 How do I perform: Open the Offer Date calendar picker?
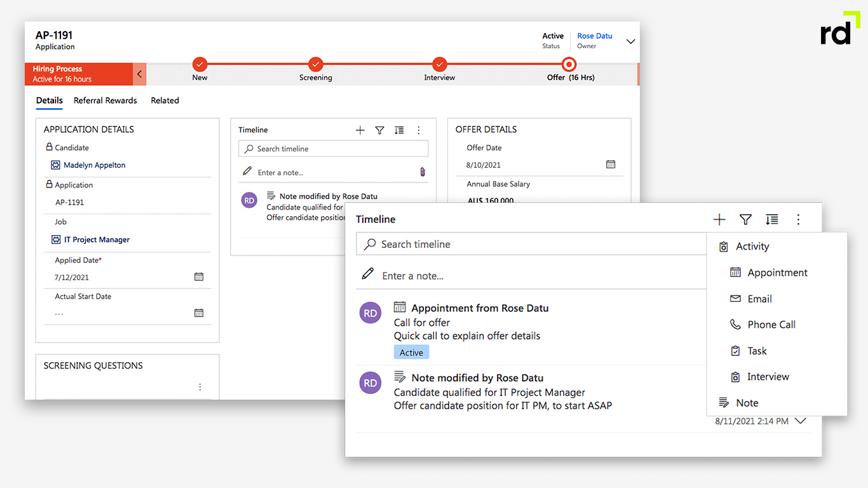[611, 165]
